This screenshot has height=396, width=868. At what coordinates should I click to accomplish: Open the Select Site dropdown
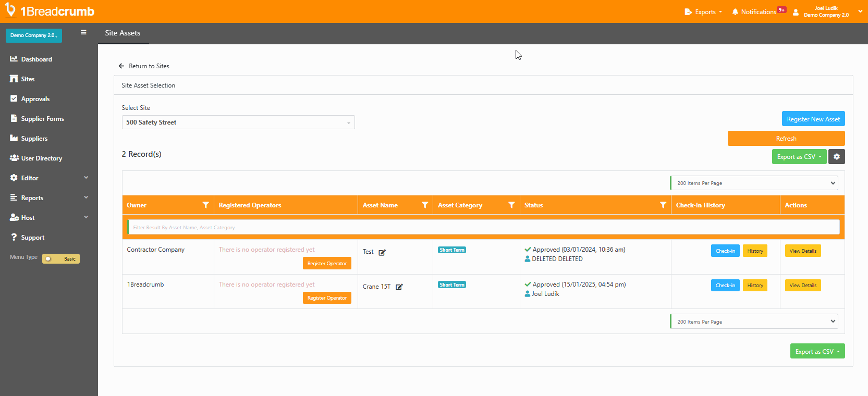[238, 122]
